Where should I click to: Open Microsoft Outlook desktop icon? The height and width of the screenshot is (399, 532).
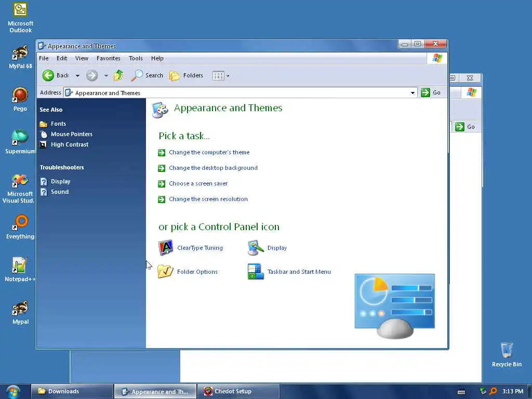(x=20, y=18)
